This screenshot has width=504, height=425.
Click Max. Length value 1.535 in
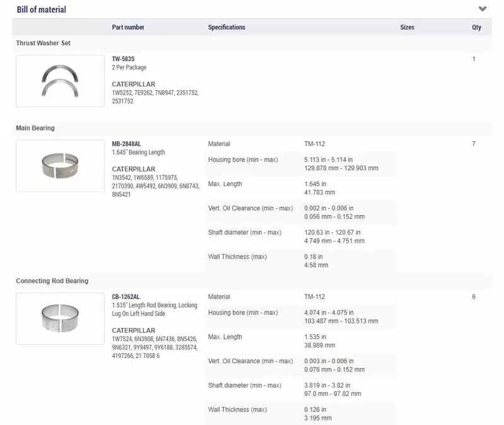(315, 337)
